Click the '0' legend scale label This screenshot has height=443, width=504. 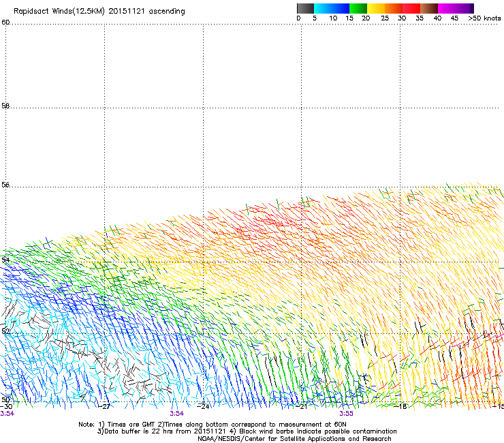pos(298,18)
